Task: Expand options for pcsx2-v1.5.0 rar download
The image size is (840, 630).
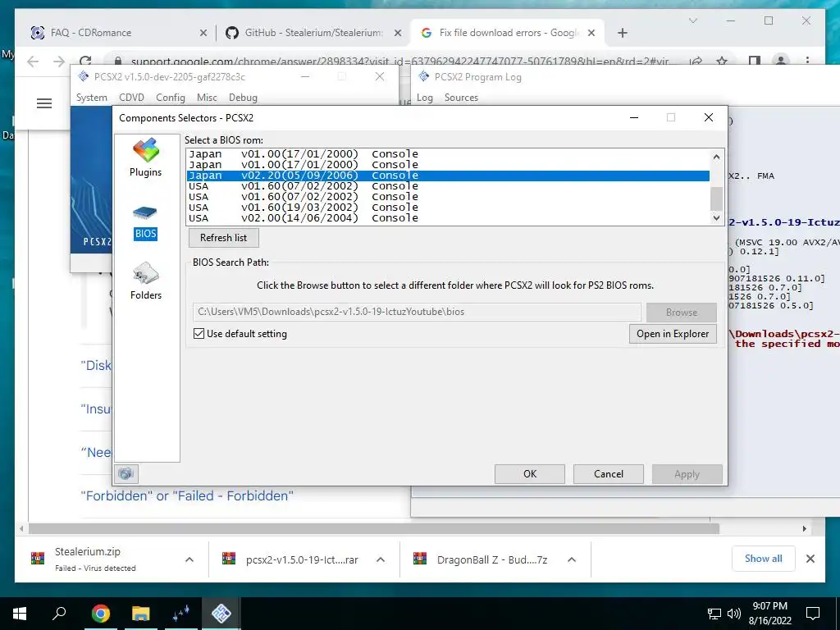Action: pos(381,559)
